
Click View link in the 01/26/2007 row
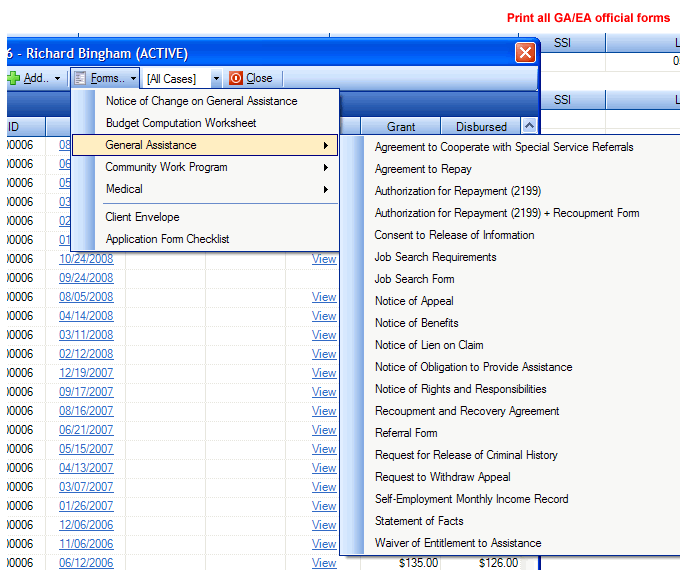324,506
